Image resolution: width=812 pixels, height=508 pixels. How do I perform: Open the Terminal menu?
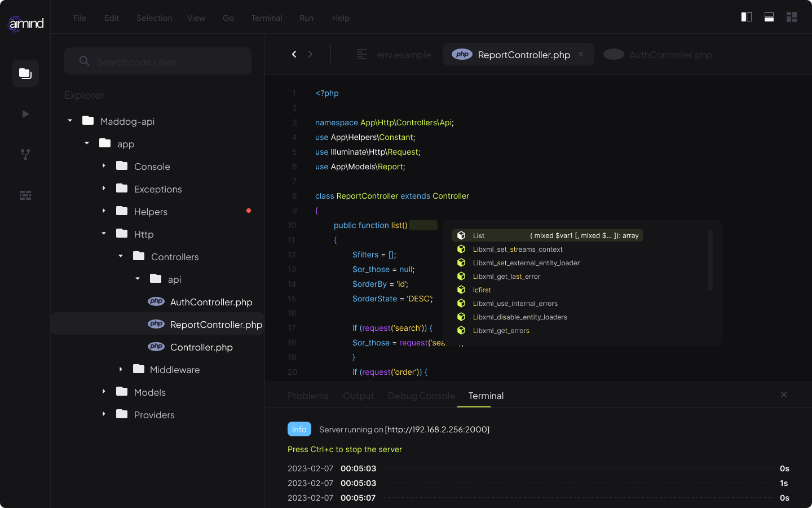tap(267, 18)
